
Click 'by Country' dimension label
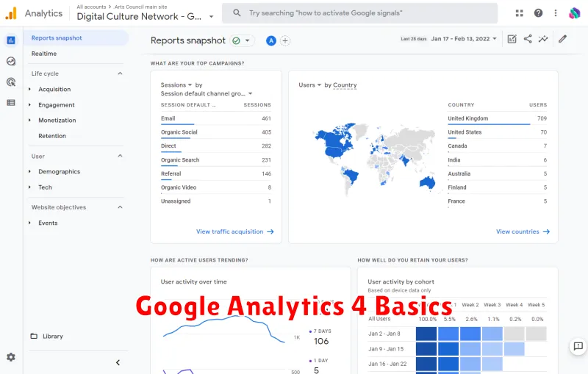point(340,85)
